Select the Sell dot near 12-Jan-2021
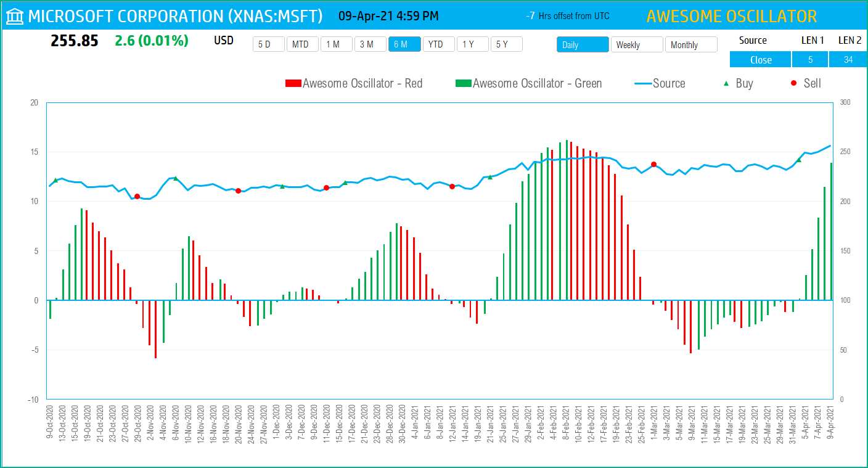The image size is (868, 468). click(452, 186)
